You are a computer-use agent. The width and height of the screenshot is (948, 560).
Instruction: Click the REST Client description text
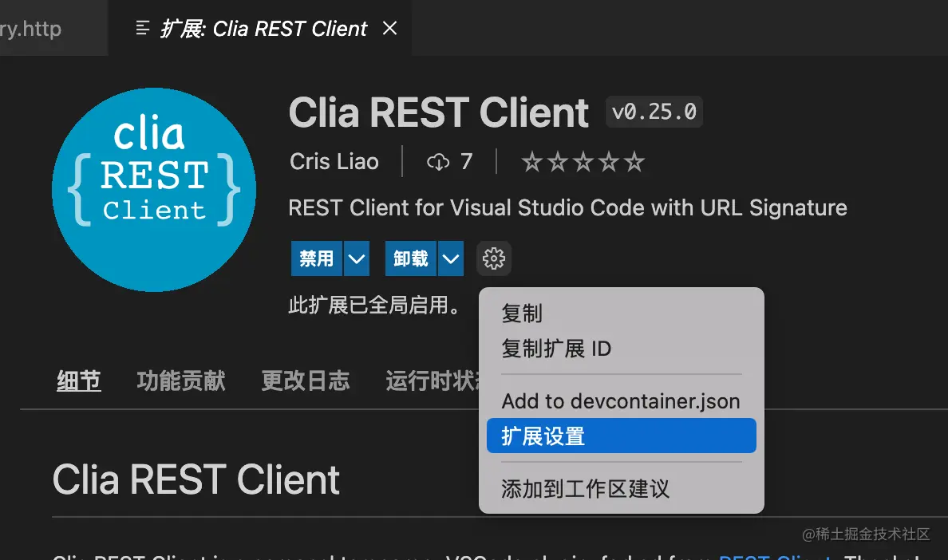[x=567, y=208]
